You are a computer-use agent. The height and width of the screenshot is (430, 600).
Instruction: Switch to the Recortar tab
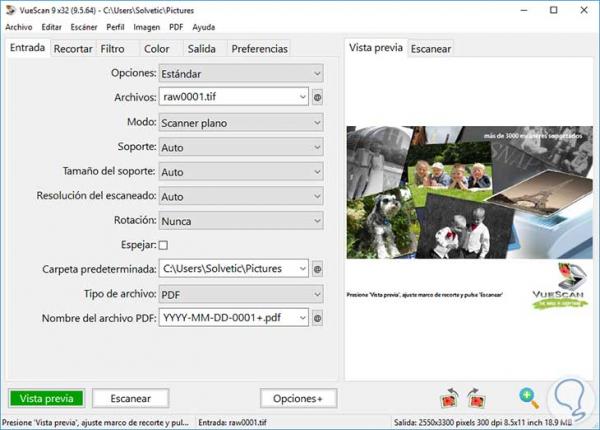[x=73, y=49]
